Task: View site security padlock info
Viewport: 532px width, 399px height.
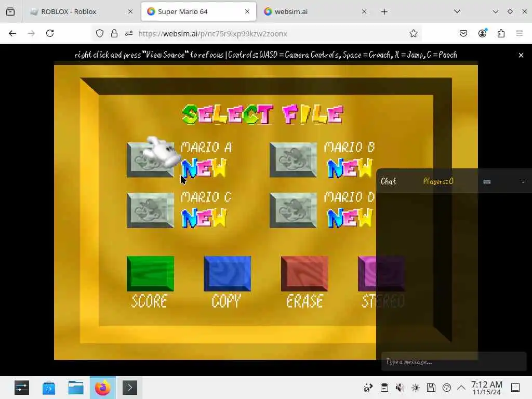Action: [x=114, y=33]
